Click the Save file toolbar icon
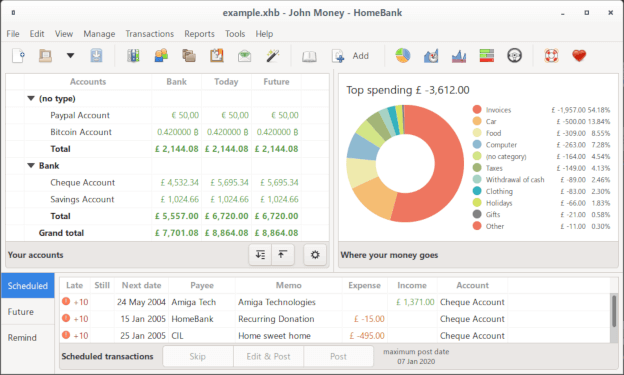 coord(96,56)
